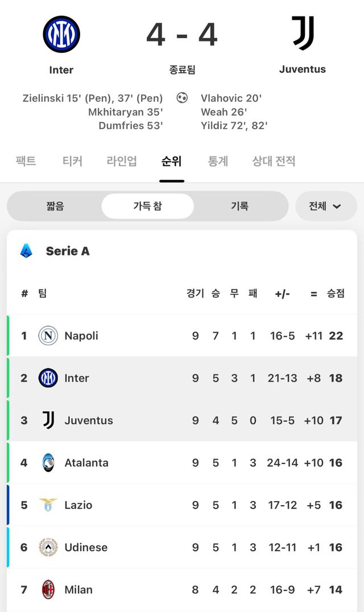Open the 티커 ticker tab

pyautogui.click(x=72, y=161)
